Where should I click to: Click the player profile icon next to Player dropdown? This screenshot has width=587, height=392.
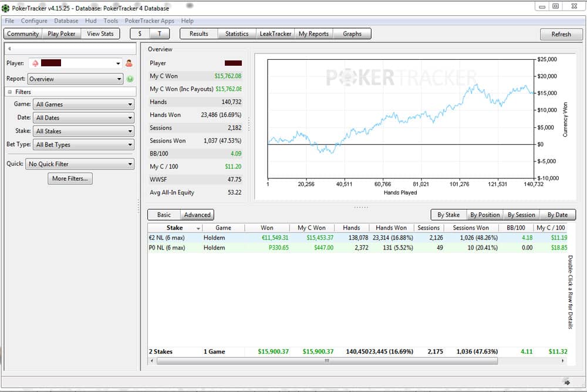tap(129, 63)
